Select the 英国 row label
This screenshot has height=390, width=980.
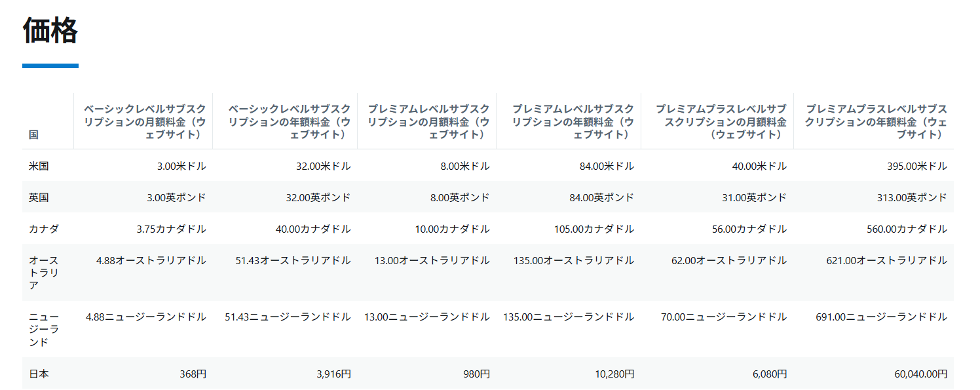tap(39, 197)
